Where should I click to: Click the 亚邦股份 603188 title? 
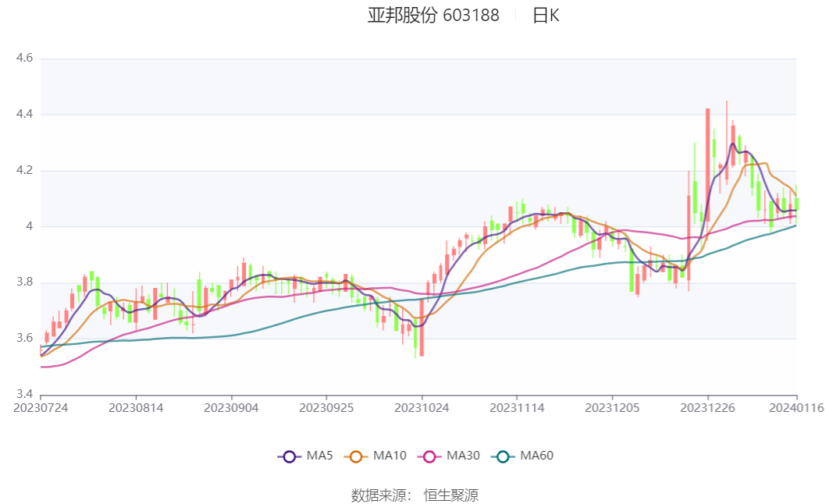click(433, 16)
